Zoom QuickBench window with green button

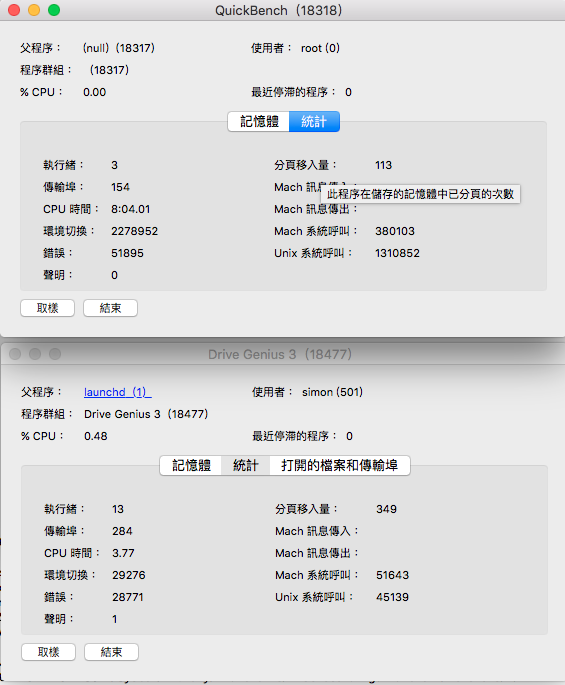(x=54, y=10)
